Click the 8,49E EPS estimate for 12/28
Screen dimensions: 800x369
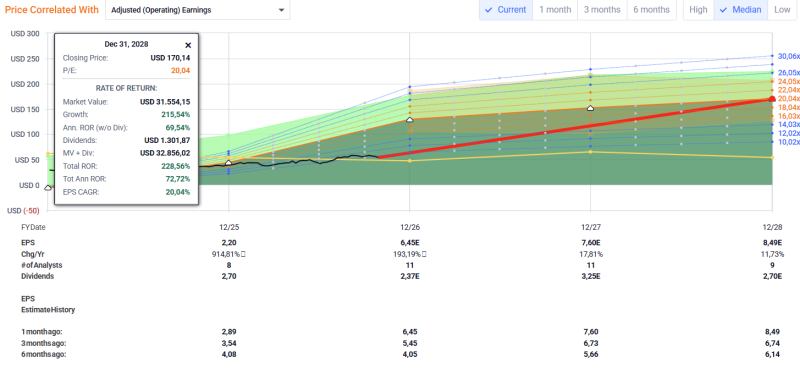(x=772, y=242)
